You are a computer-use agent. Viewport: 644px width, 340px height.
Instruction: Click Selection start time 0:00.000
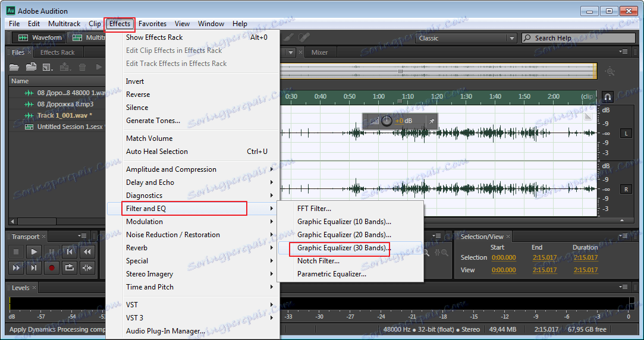point(504,258)
